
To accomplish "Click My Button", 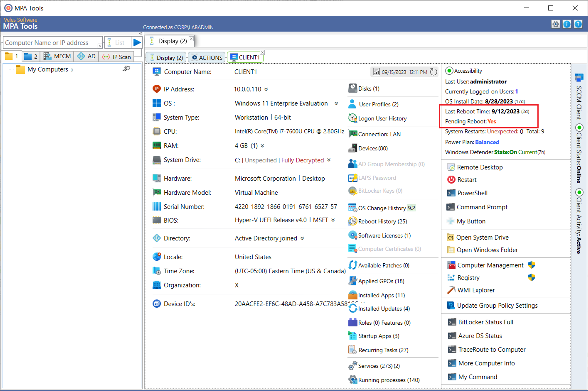I will click(466, 221).
